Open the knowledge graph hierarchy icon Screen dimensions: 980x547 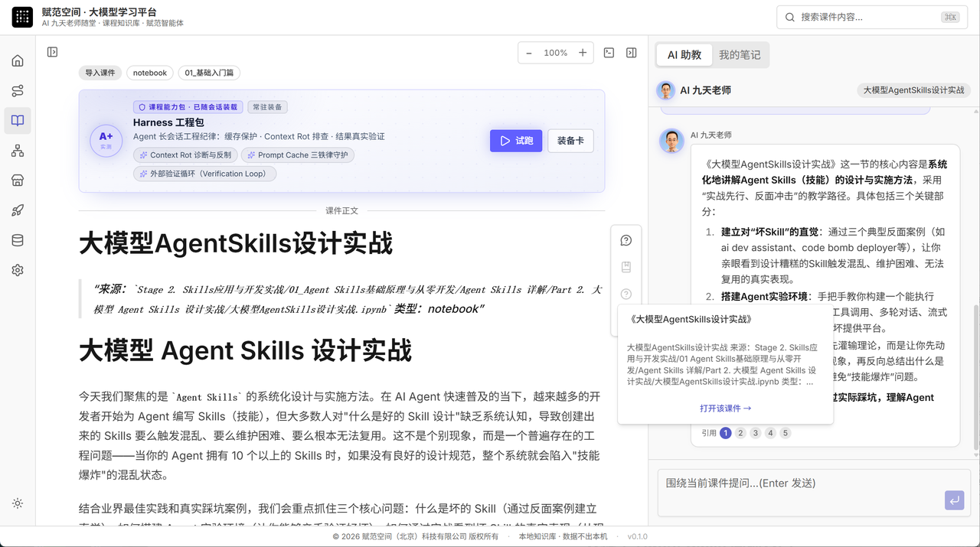(18, 151)
